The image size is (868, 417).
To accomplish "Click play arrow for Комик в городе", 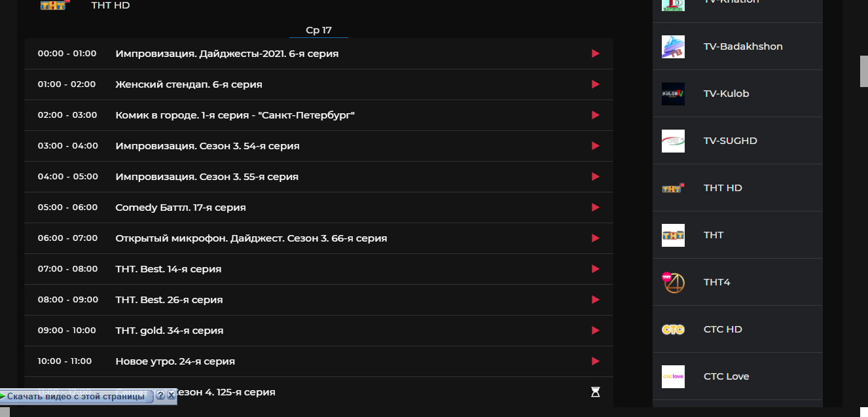I will coord(595,115).
